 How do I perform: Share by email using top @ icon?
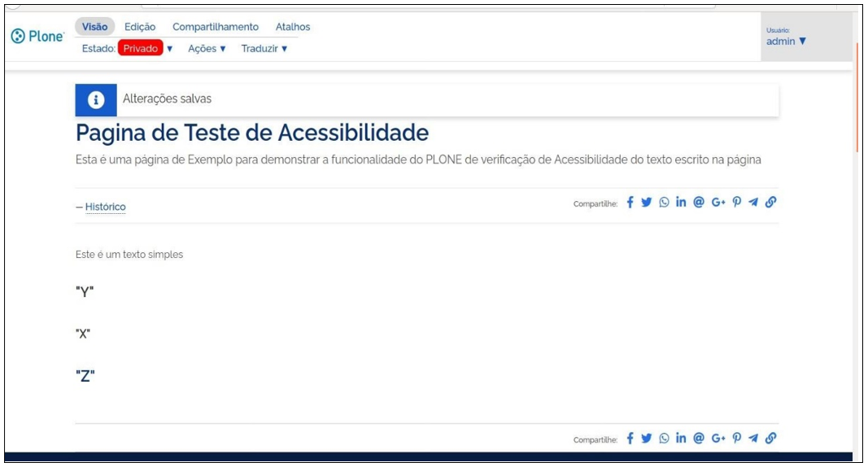699,202
